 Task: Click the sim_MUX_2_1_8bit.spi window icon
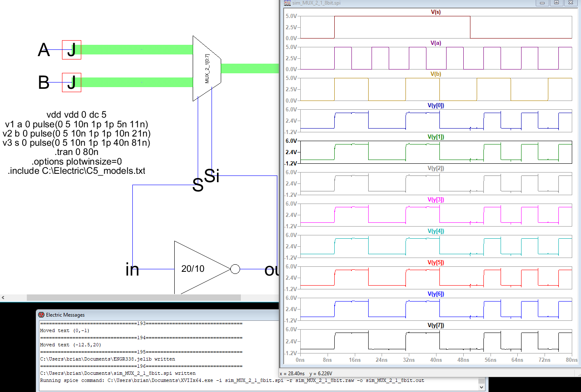click(x=287, y=3)
